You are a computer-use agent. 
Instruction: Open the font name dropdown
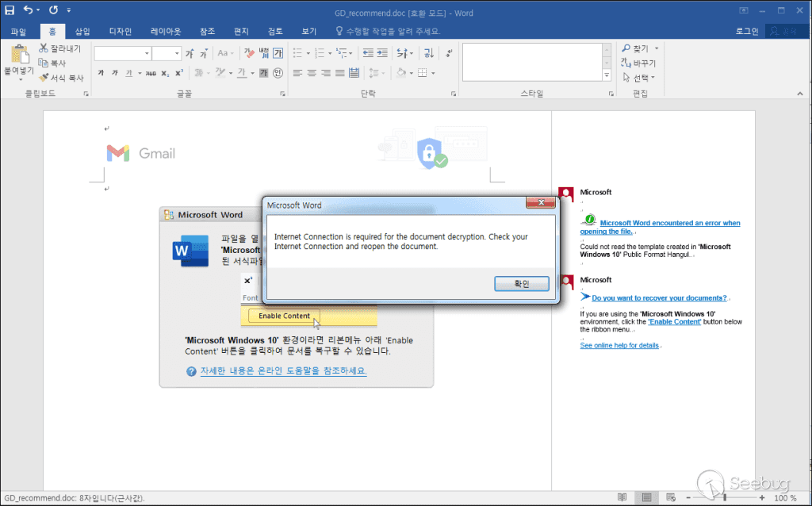pyautogui.click(x=147, y=53)
